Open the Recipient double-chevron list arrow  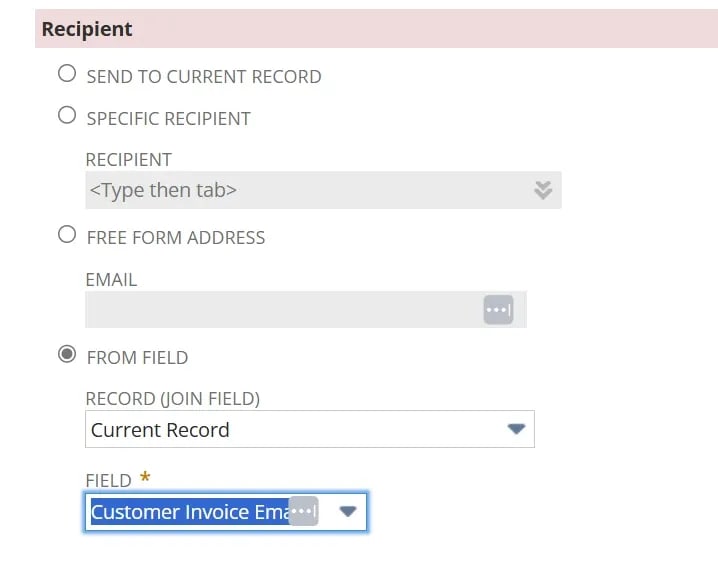543,190
